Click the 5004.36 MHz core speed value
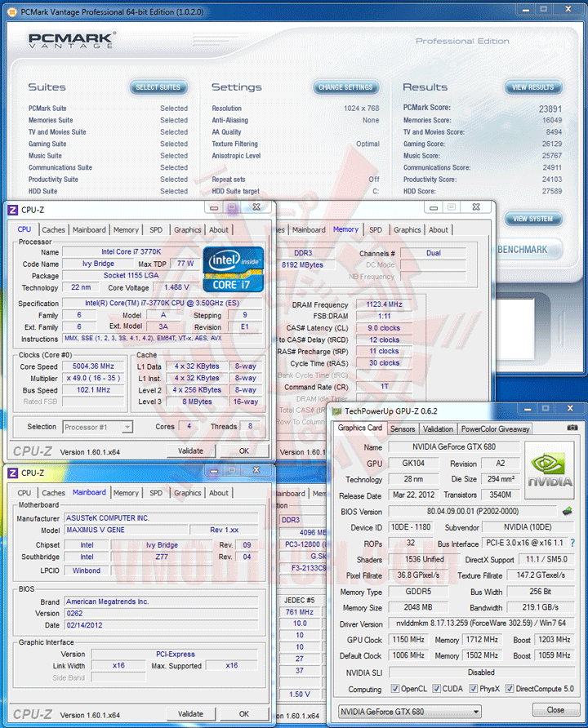 (93, 366)
